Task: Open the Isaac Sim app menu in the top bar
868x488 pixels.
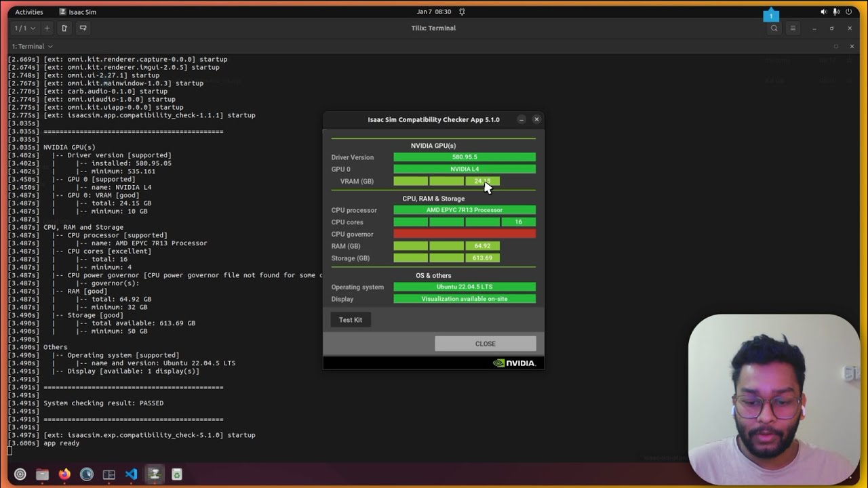Action: [x=77, y=12]
